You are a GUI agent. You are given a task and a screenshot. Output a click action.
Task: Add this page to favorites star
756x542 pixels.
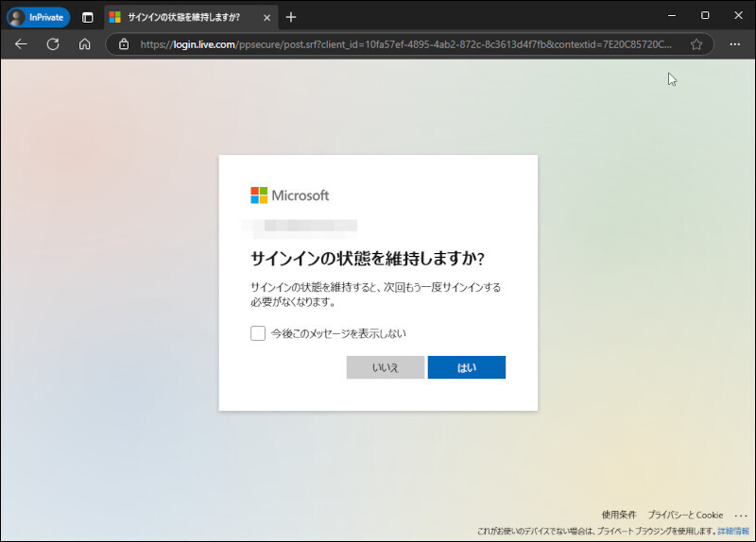click(696, 44)
